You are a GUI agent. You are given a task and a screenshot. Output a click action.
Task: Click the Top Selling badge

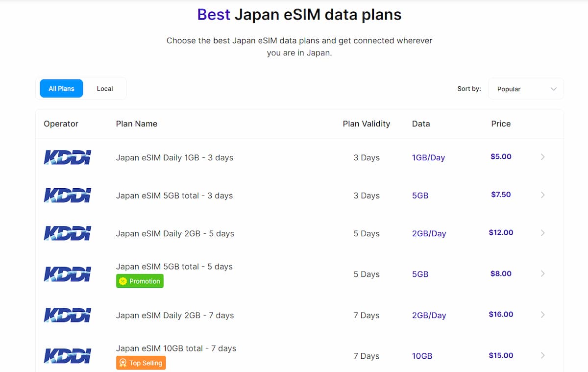141,363
